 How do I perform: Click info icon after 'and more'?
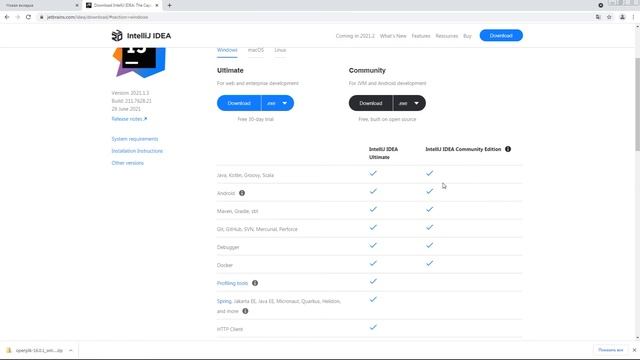(245, 311)
